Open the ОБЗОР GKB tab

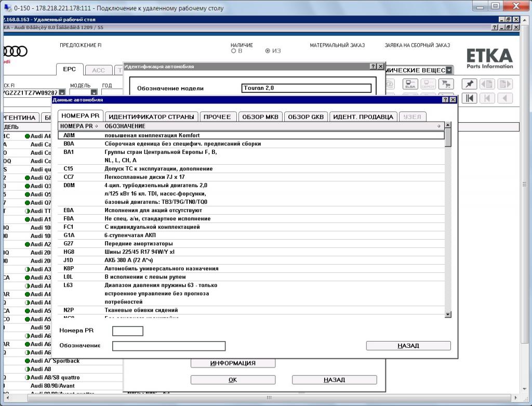coord(305,117)
